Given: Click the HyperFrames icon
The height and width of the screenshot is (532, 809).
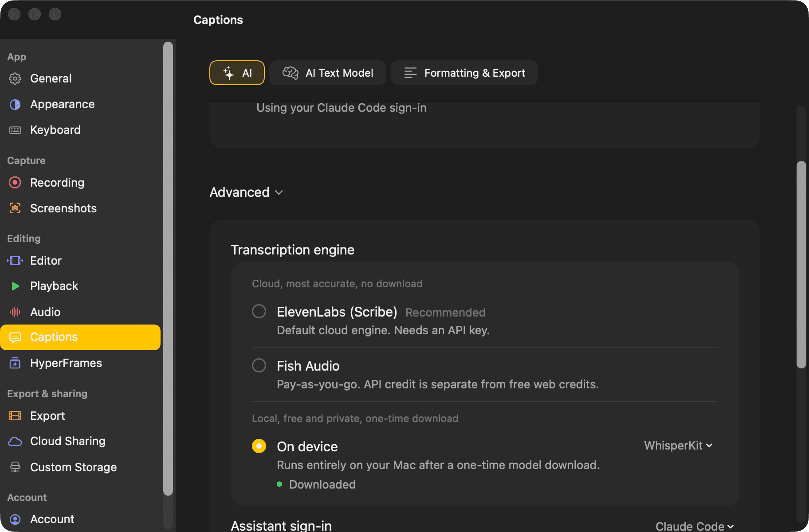Looking at the screenshot, I should pos(15,363).
